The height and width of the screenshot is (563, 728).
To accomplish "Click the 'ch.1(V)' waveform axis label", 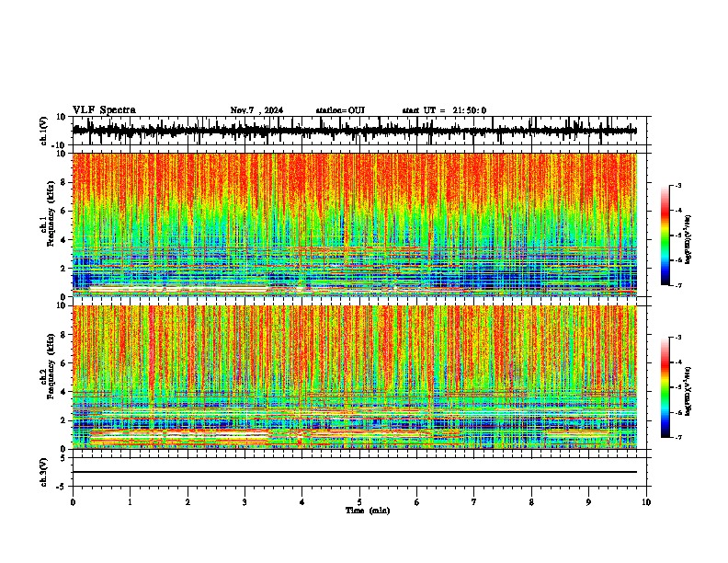I will (x=43, y=131).
